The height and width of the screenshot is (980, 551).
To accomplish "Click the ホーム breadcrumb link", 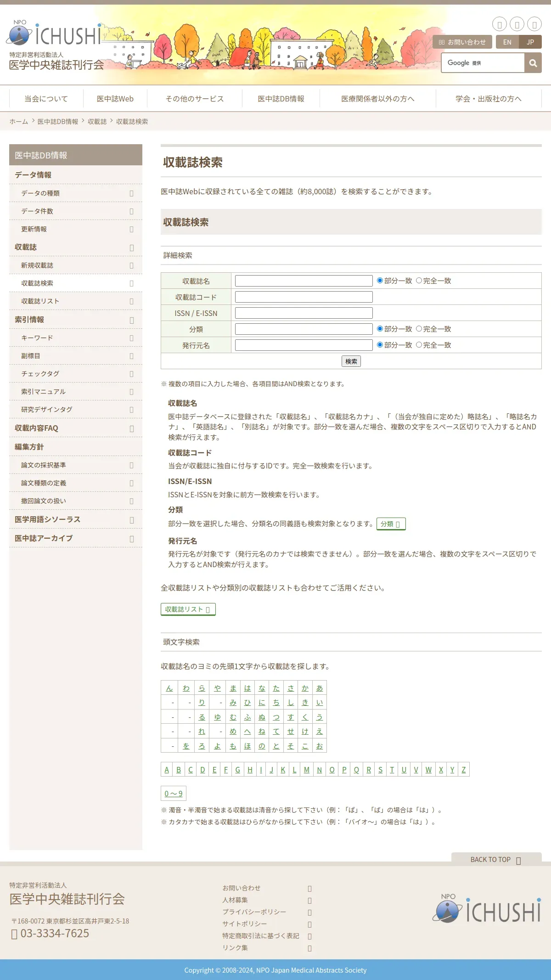I will (x=19, y=122).
